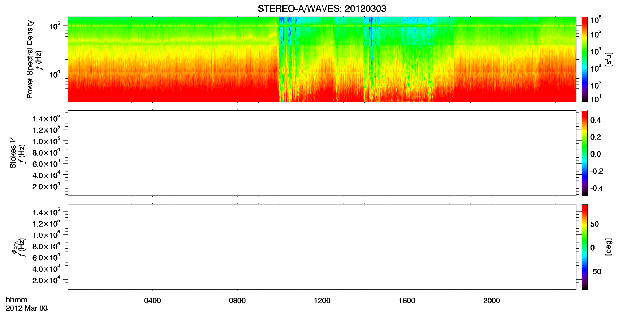Click the Stokes V axis label
Viewport: 644px width, 332px height.
pos(13,153)
